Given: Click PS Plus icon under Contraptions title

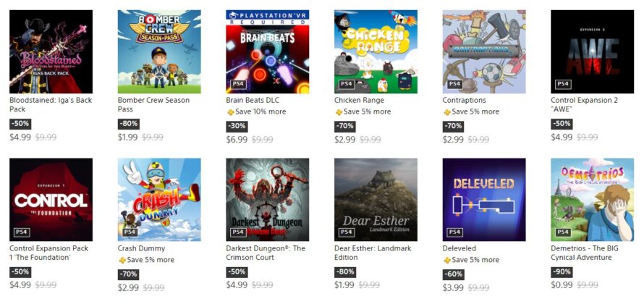Looking at the screenshot, I should coord(447,112).
